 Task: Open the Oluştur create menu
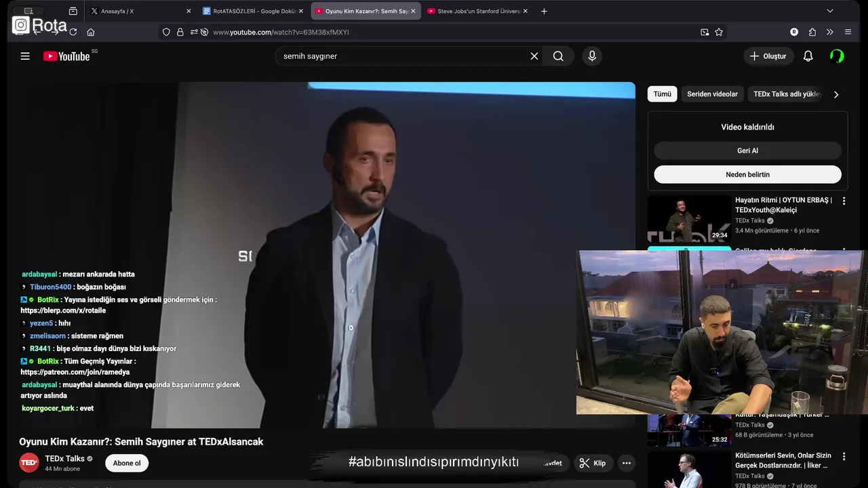coord(768,56)
